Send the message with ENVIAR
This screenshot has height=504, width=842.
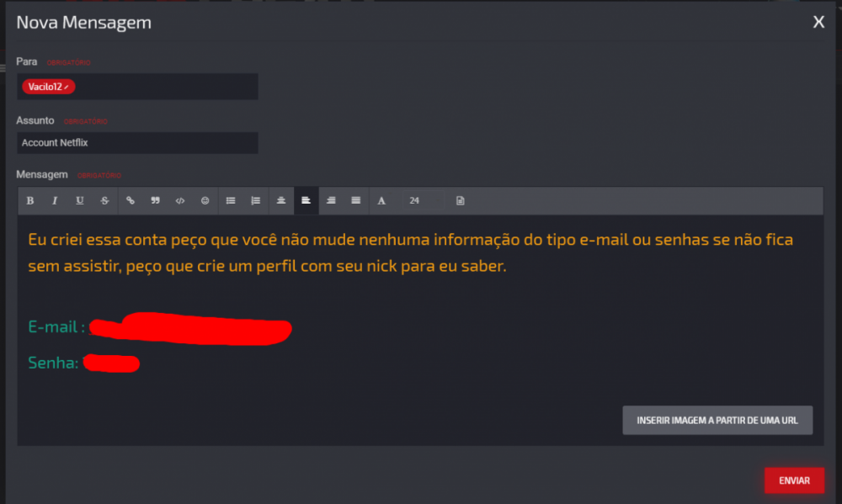pos(794,480)
